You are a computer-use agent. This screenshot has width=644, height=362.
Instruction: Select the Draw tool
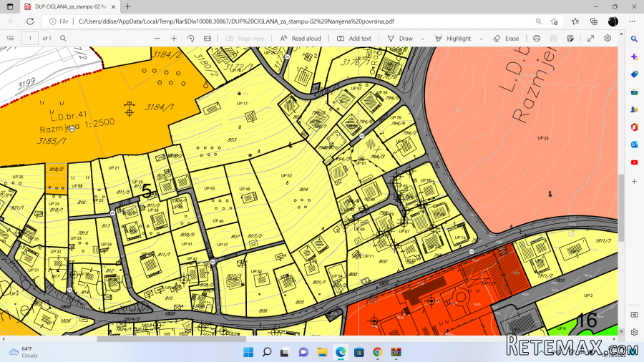[x=400, y=38]
